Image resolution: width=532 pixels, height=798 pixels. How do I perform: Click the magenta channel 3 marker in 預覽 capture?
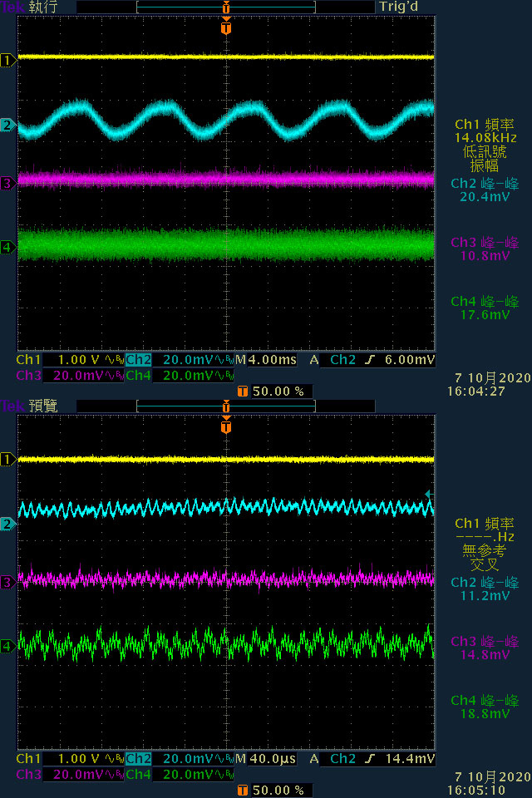point(7,582)
